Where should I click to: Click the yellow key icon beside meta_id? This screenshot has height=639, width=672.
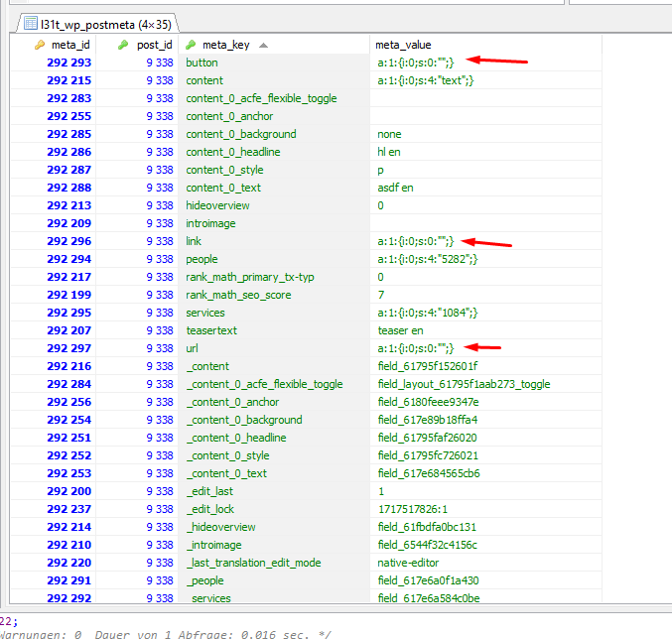pos(40,45)
